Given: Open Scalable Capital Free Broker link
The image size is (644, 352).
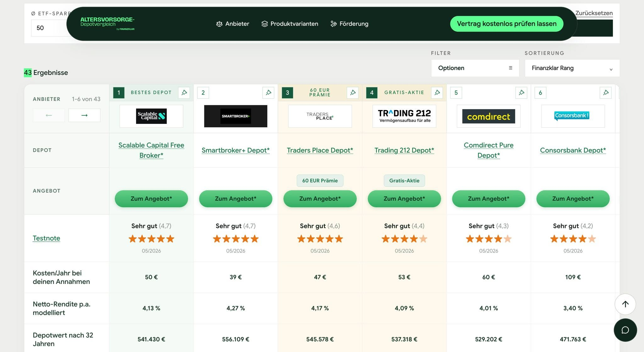Looking at the screenshot, I should click(x=151, y=150).
